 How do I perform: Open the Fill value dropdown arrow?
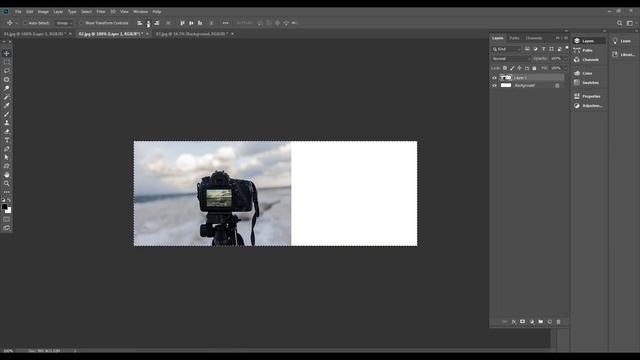(x=565, y=68)
